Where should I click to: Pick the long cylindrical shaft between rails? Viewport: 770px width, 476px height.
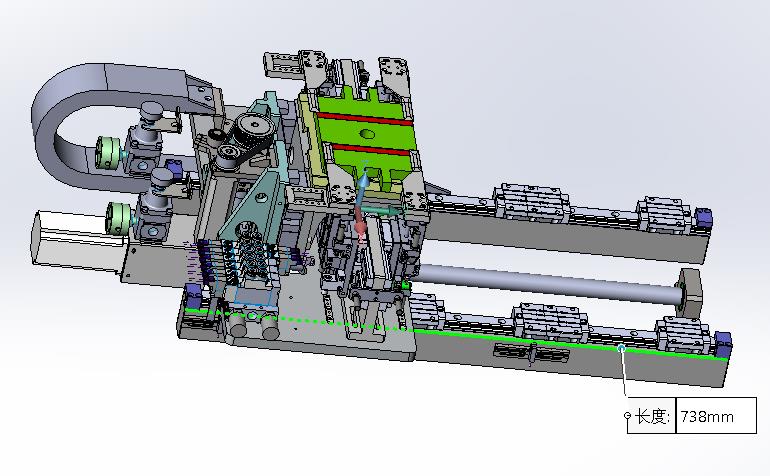click(x=548, y=283)
